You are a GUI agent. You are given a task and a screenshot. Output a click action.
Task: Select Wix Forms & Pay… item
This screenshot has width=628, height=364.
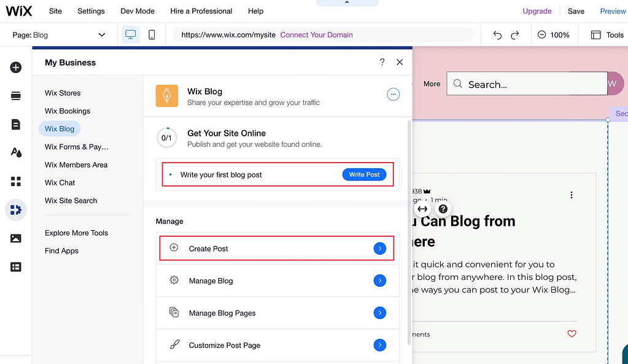coord(77,147)
